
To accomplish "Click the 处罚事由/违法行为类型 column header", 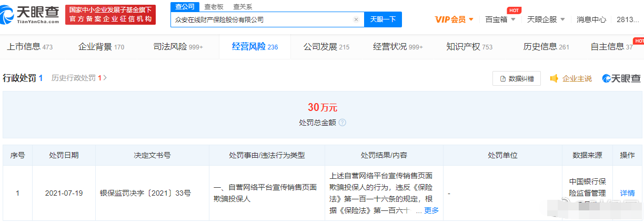I will [x=267, y=156].
